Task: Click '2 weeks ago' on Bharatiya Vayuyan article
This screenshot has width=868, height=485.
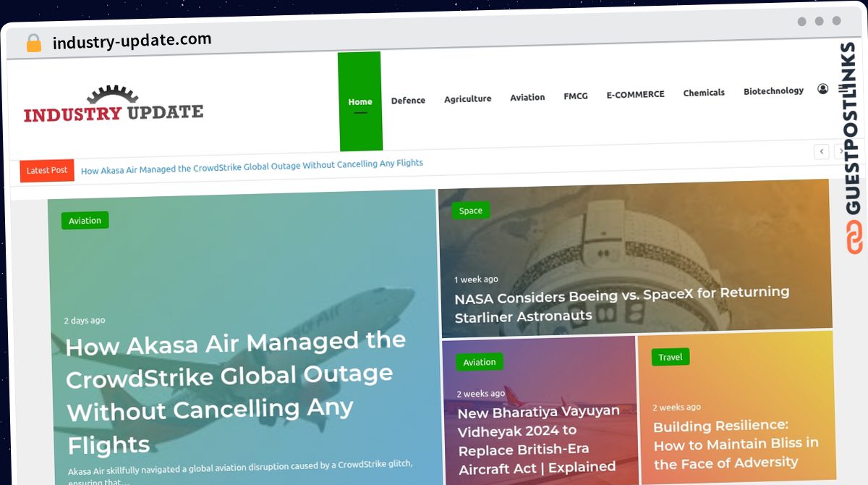Action: pos(481,394)
